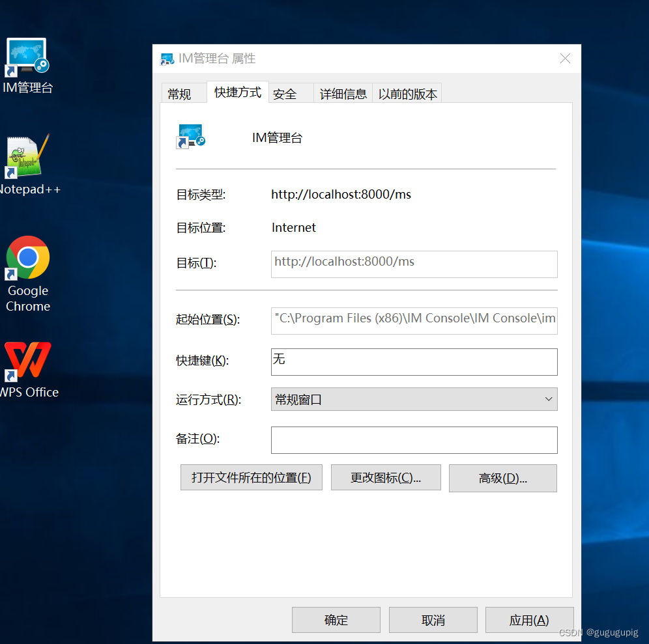
Task: Expand the 运行方式 dropdown showing 常规窗口
Action: click(414, 399)
